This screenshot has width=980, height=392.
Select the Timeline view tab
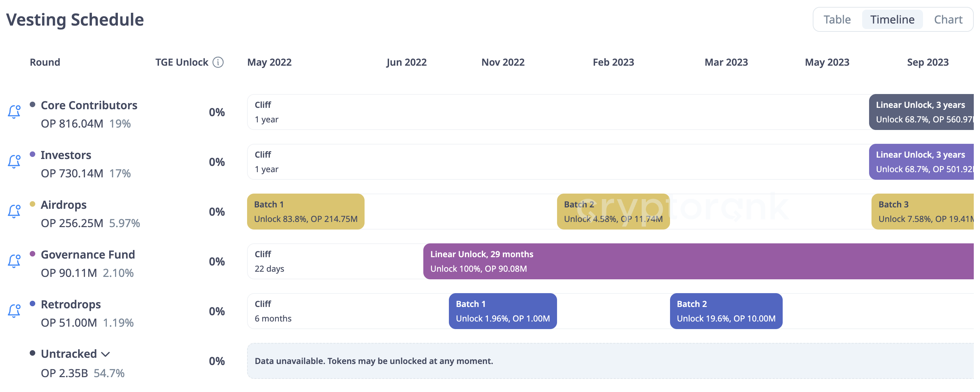(x=892, y=19)
